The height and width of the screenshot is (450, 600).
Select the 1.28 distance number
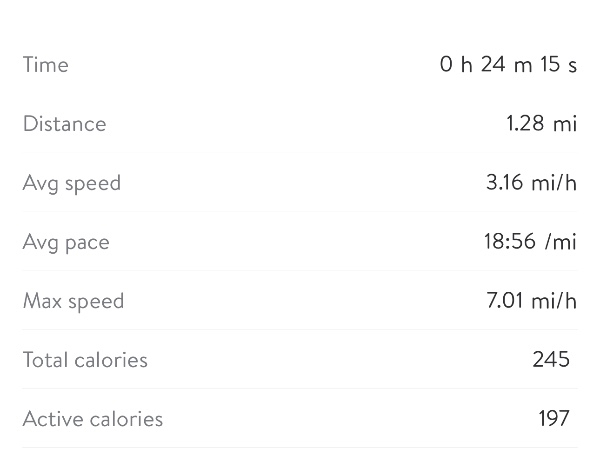click(x=525, y=124)
